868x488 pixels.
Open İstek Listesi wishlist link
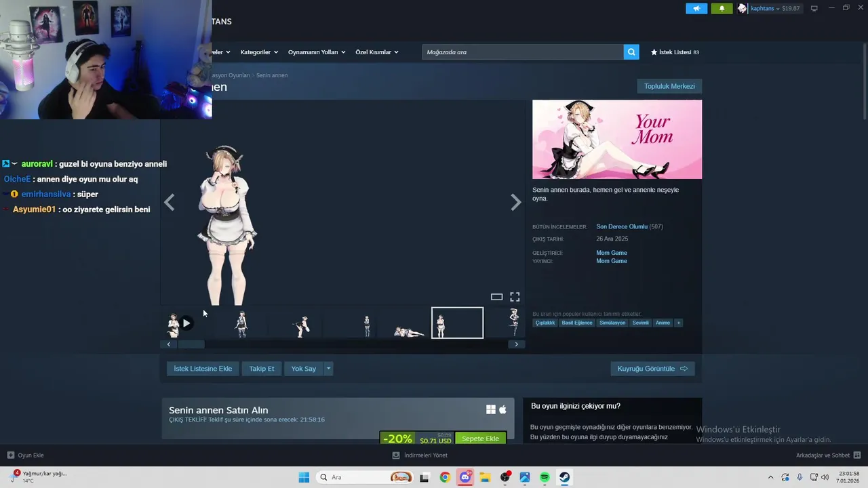pos(675,52)
